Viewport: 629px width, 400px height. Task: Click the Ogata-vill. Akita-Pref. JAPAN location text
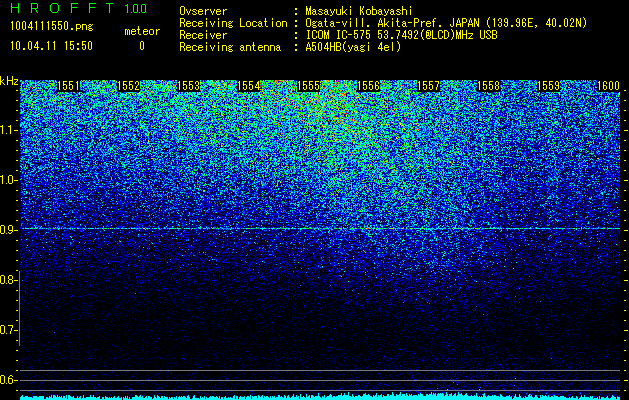[446, 23]
